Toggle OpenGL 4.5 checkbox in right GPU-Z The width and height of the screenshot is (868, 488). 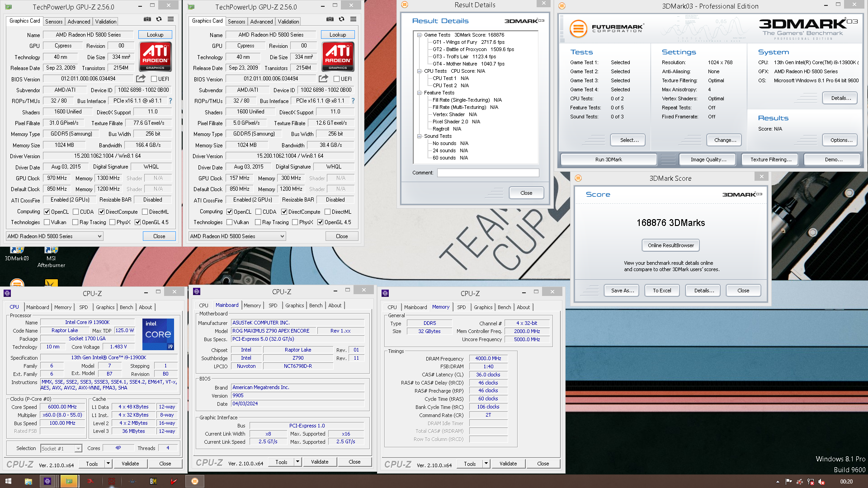point(320,222)
